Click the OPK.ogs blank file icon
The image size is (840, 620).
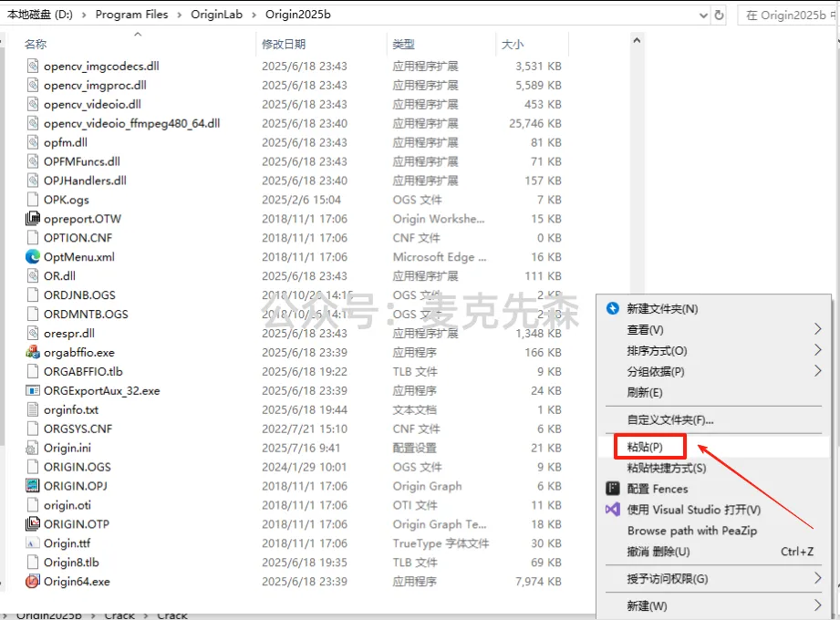tap(33, 199)
